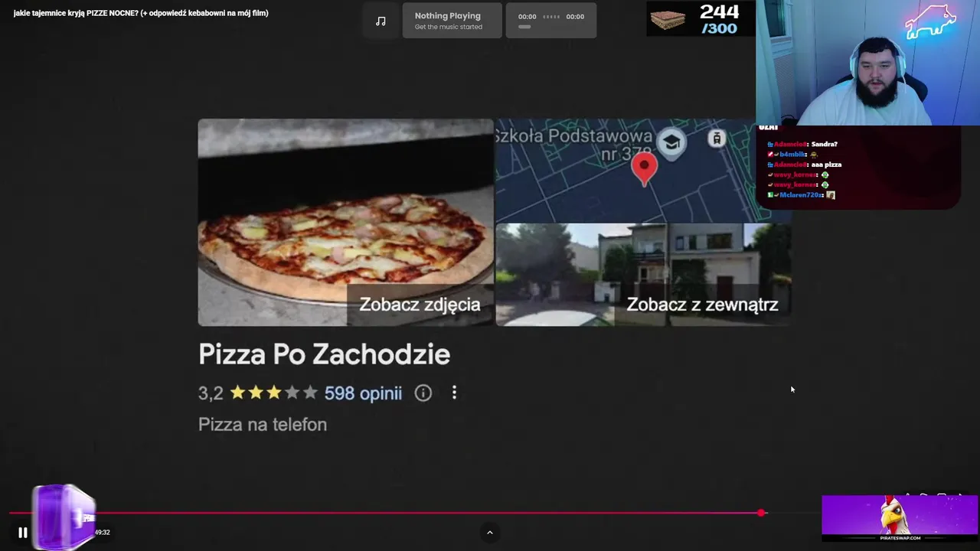Viewport: 980px width, 551px height.
Task: Open the Zobacz z zewnątrz street view
Action: [643, 275]
